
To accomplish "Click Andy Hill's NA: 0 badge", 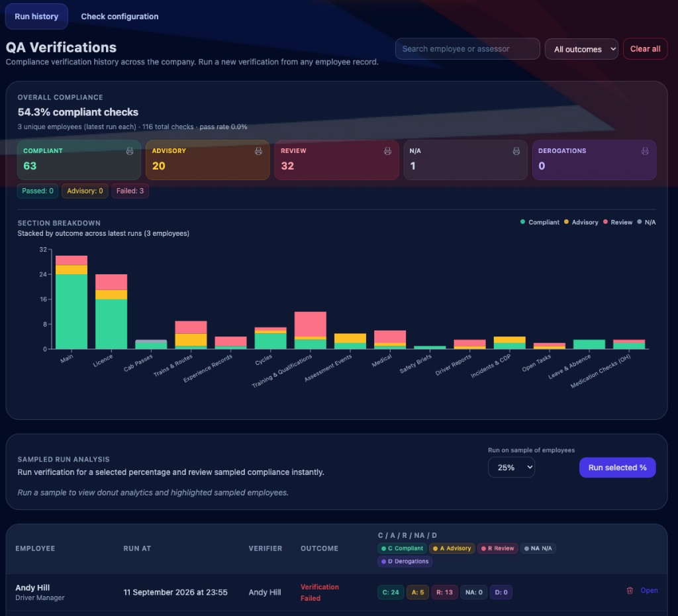I will [473, 592].
